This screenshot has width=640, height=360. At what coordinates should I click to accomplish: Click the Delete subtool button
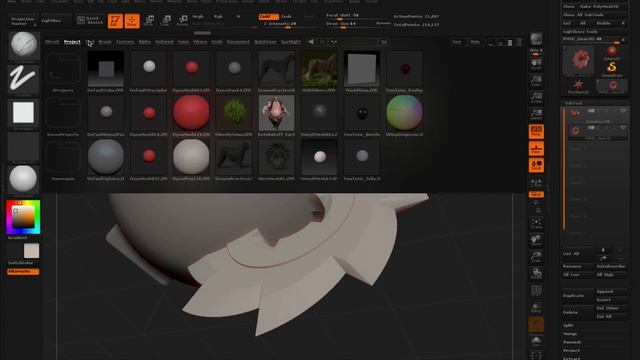click(578, 312)
